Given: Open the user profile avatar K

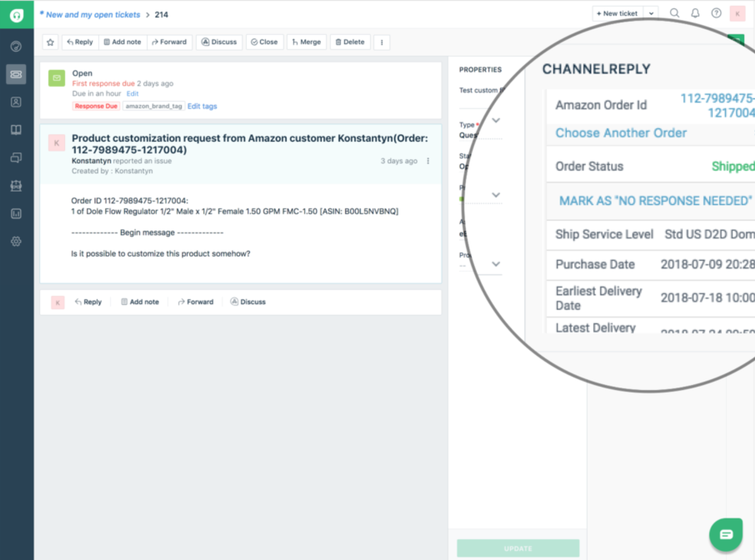Looking at the screenshot, I should [x=738, y=14].
